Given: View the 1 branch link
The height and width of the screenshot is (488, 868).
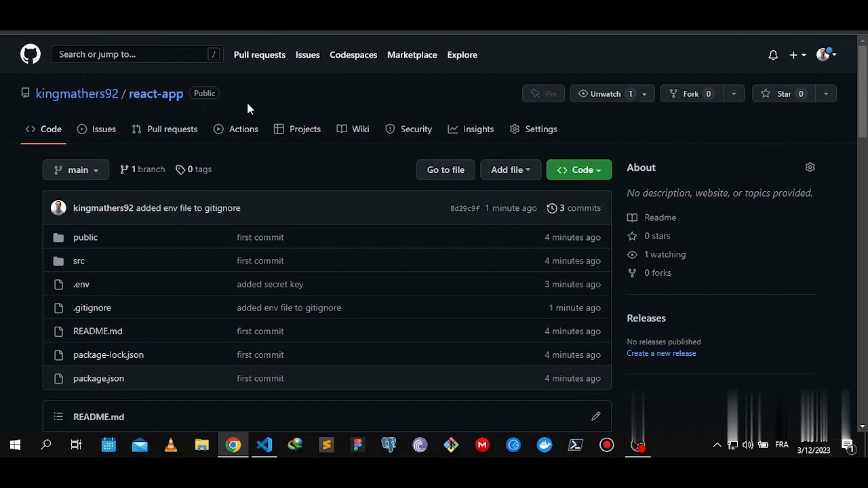Looking at the screenshot, I should click(x=142, y=169).
